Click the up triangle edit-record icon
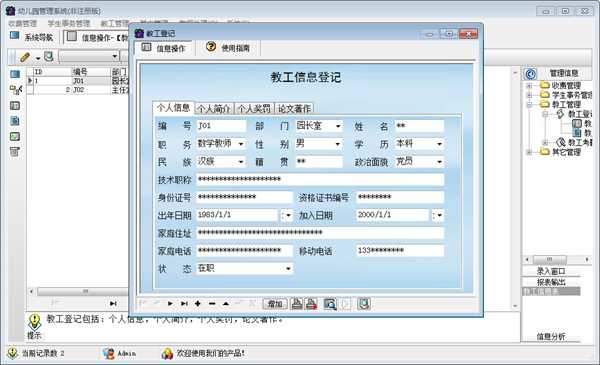Image resolution: width=600 pixels, height=365 pixels. (x=226, y=304)
